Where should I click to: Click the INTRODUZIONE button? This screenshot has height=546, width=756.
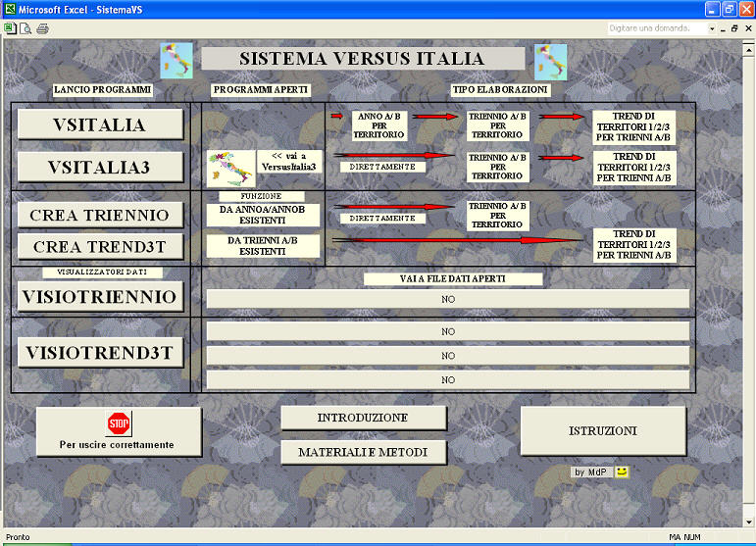pyautogui.click(x=364, y=418)
